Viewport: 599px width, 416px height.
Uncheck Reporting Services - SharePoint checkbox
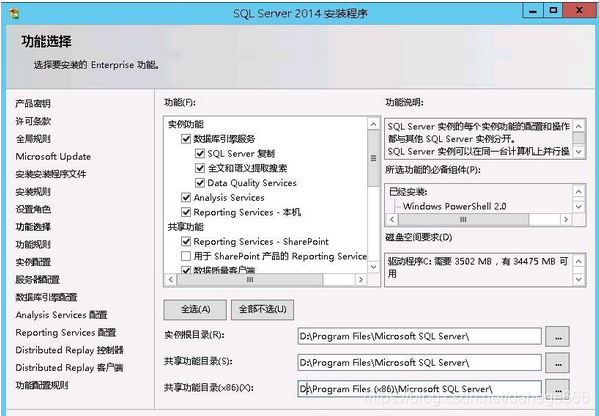186,241
